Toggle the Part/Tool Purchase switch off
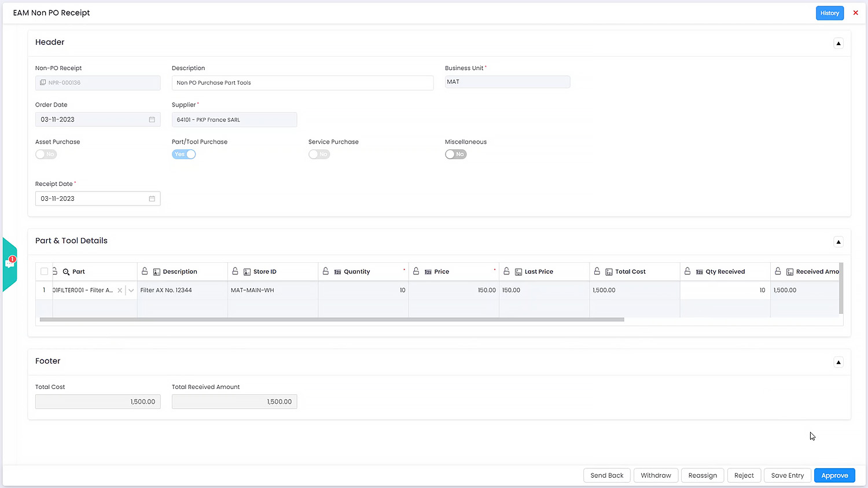Viewport: 868px width, 488px height. (183, 155)
